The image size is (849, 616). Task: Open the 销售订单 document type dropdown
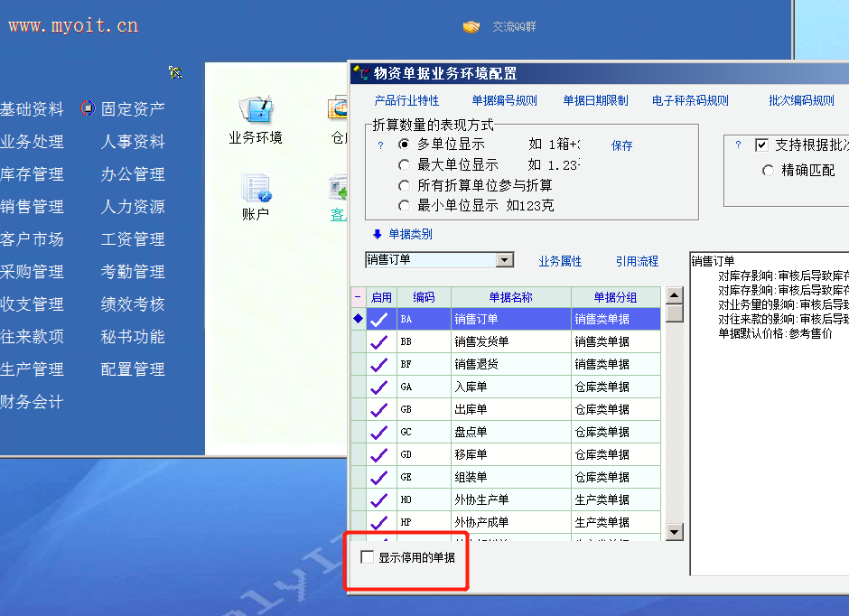505,260
